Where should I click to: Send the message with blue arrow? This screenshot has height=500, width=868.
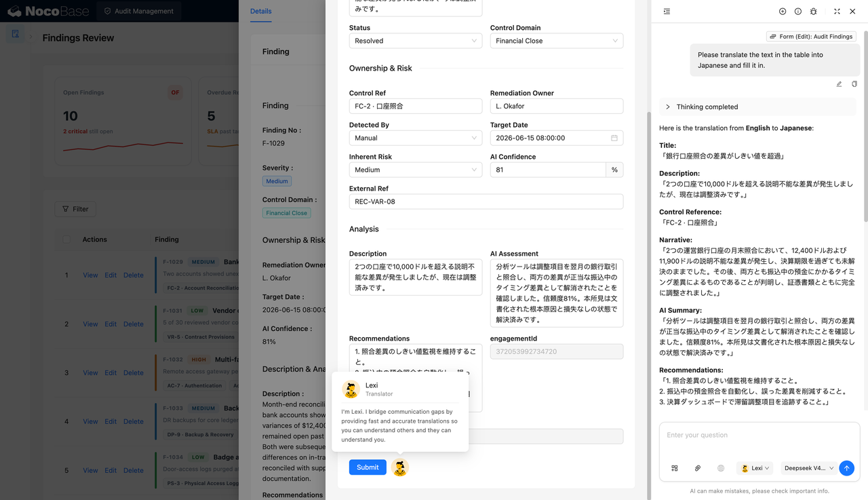(846, 468)
